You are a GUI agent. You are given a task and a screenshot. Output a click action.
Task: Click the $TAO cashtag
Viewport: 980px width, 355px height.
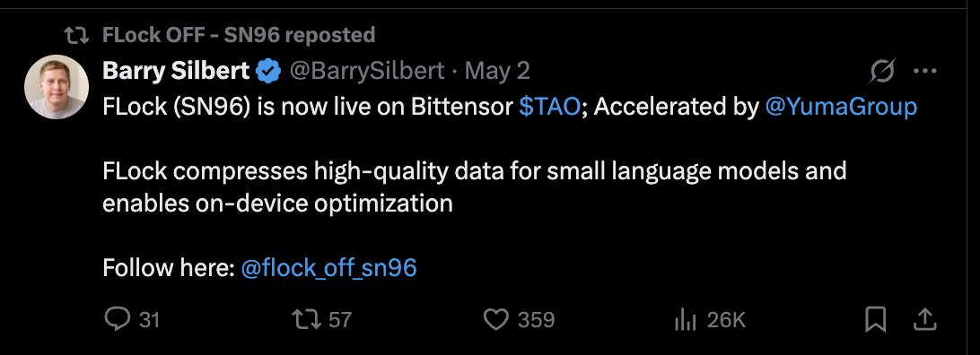click(550, 108)
